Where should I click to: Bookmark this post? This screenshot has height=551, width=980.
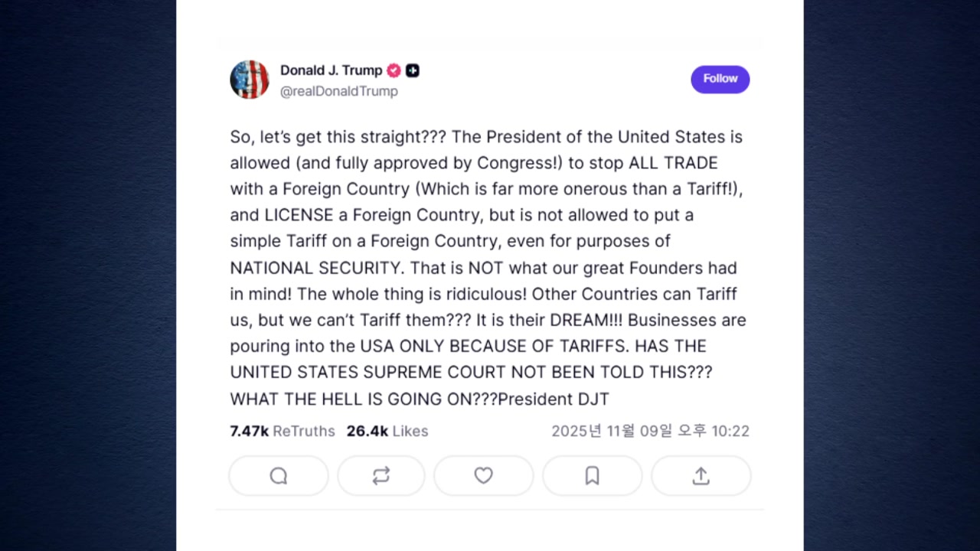592,476
